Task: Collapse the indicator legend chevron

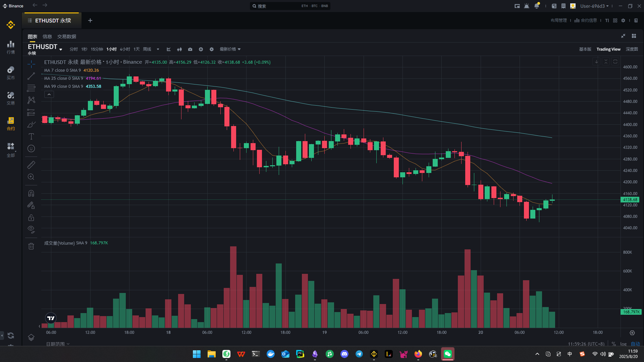Action: point(49,95)
